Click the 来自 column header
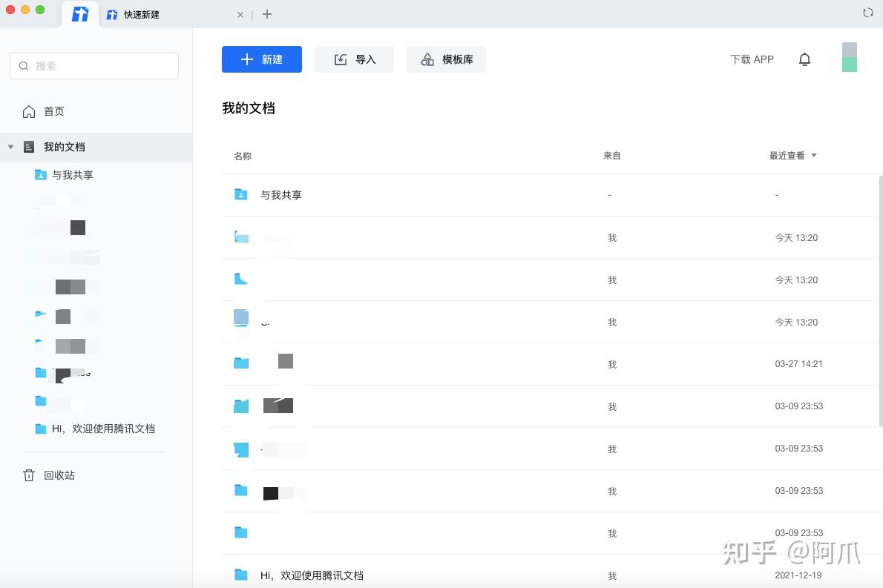The height and width of the screenshot is (588, 883). [612, 155]
